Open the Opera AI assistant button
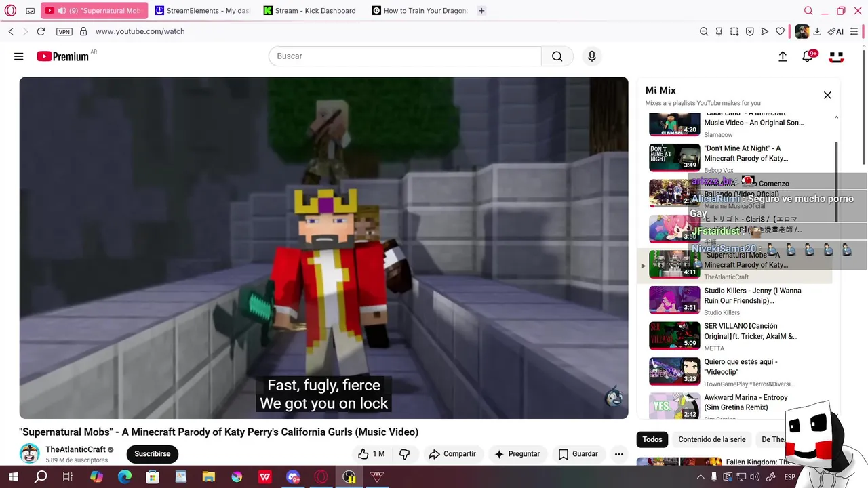Image resolution: width=868 pixels, height=488 pixels. point(835,31)
